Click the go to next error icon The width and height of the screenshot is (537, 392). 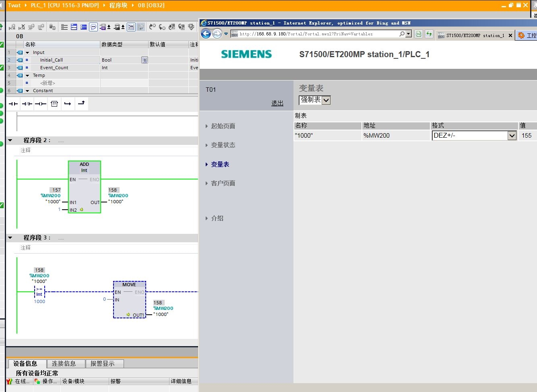[x=162, y=27]
